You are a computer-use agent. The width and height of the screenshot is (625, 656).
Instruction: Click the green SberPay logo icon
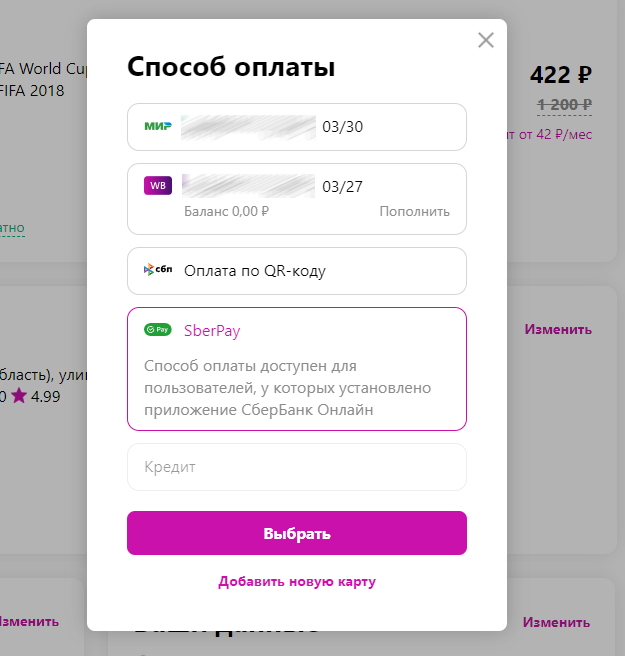point(158,330)
